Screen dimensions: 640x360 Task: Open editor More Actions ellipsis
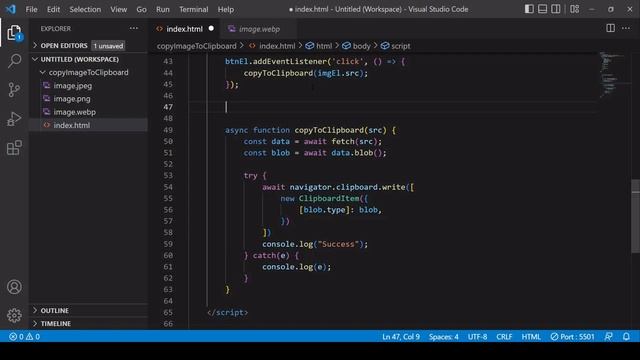pyautogui.click(x=626, y=28)
